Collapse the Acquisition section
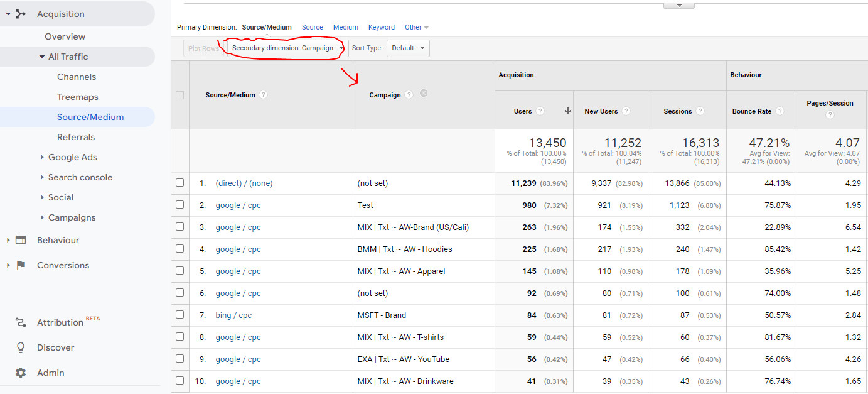 8,14
